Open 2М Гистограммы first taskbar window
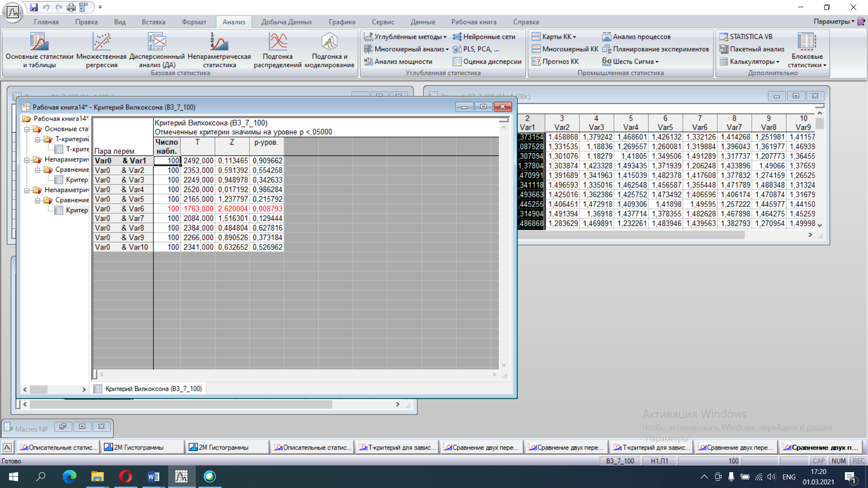Screen dimensions: 868x488 pos(142,447)
